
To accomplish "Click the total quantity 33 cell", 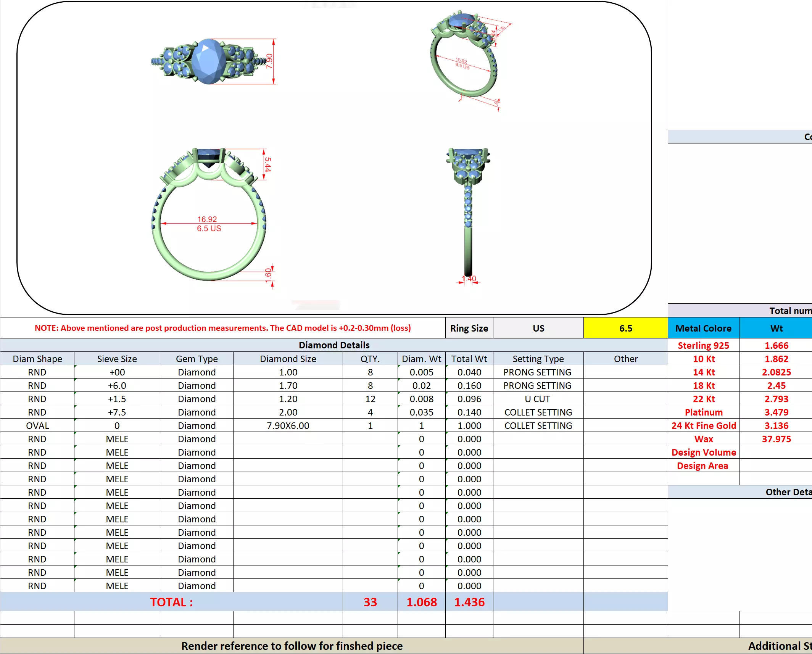I will tap(370, 602).
